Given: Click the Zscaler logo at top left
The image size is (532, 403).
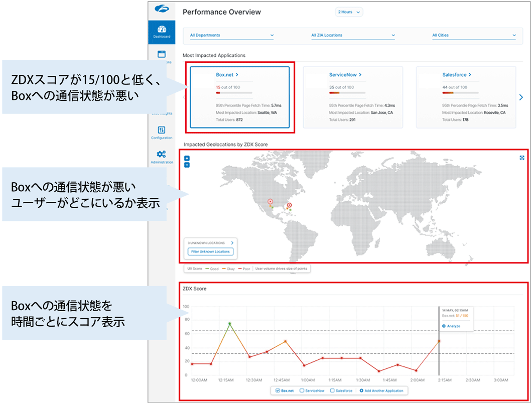Looking at the screenshot, I should [x=162, y=9].
